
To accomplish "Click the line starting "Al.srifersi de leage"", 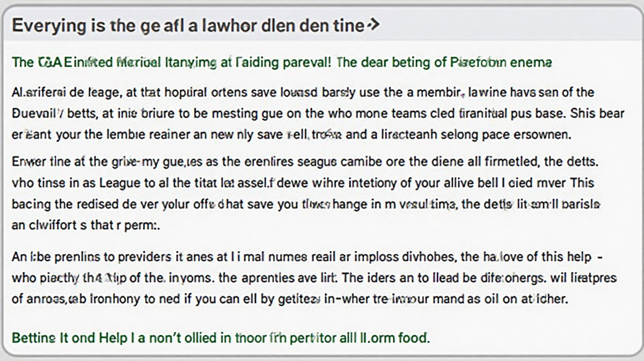I will (304, 93).
